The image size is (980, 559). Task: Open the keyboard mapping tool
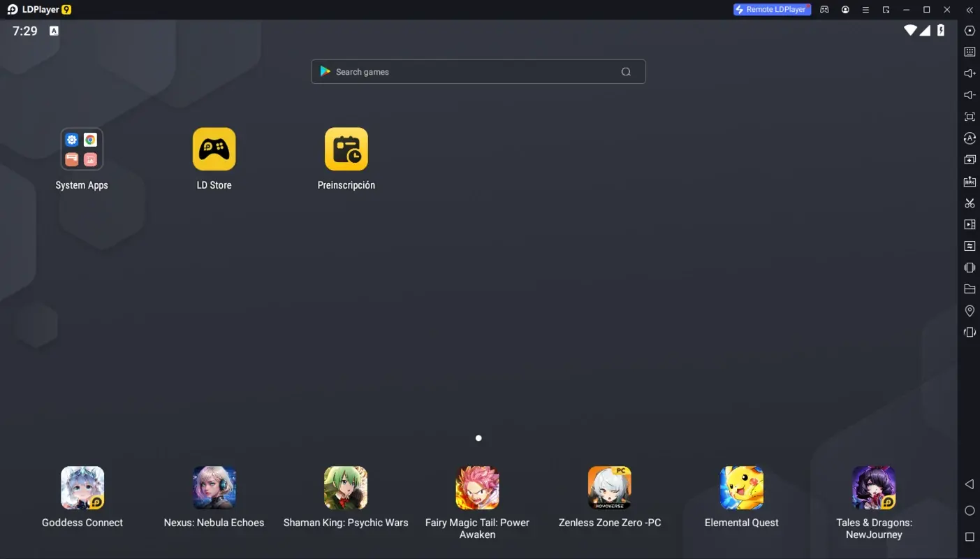point(970,51)
